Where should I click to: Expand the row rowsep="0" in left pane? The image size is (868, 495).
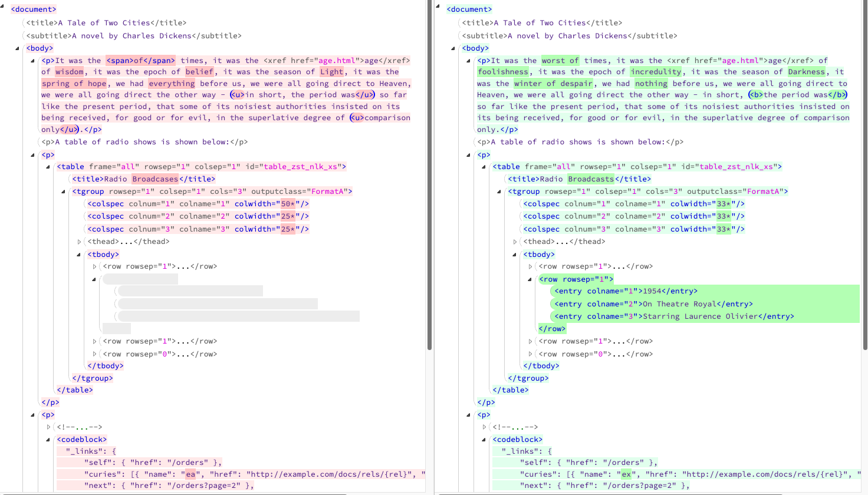[x=94, y=354]
